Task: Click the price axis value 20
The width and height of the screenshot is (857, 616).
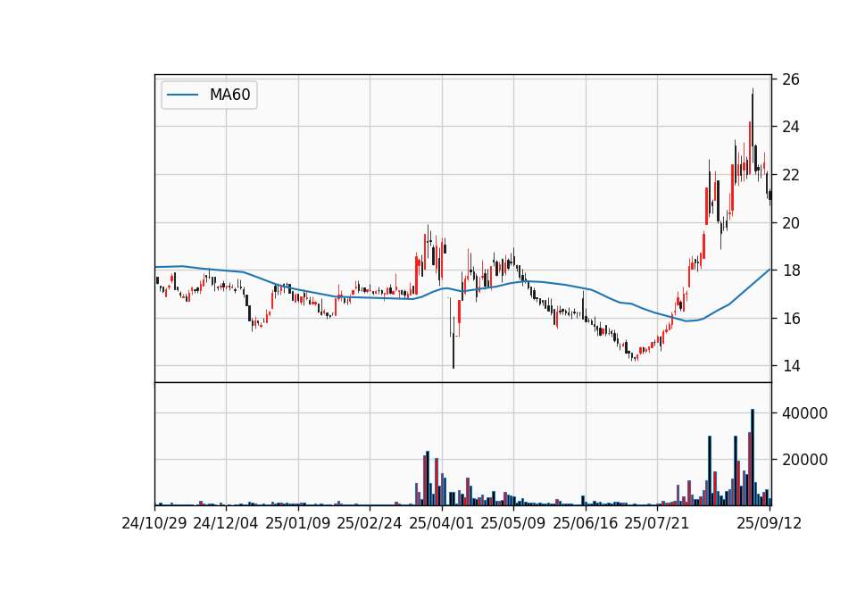Action: [791, 223]
